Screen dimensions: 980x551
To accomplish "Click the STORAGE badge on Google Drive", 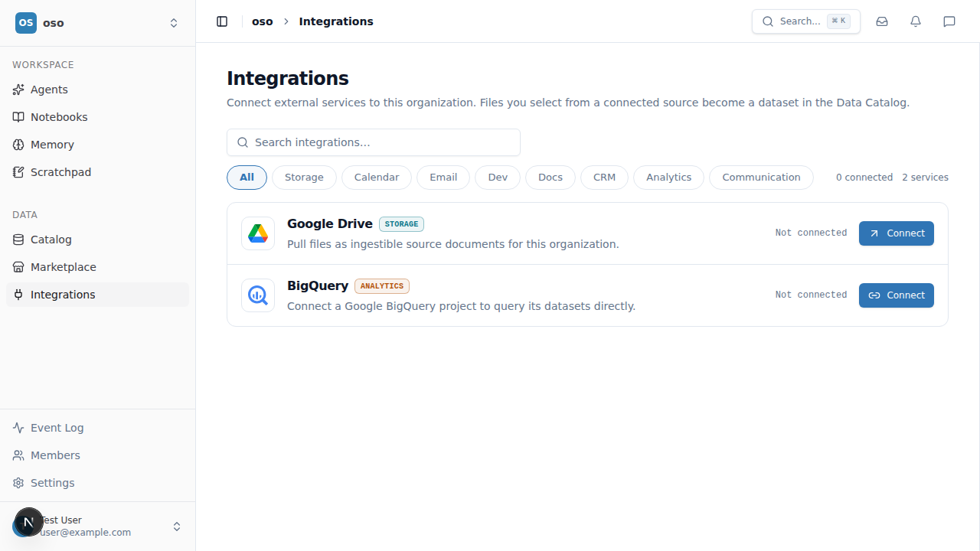I will 401,224.
